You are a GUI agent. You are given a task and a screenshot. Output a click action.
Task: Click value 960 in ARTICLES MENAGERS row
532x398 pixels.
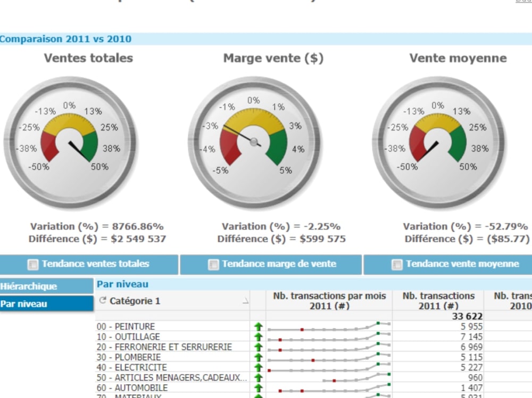pyautogui.click(x=475, y=377)
